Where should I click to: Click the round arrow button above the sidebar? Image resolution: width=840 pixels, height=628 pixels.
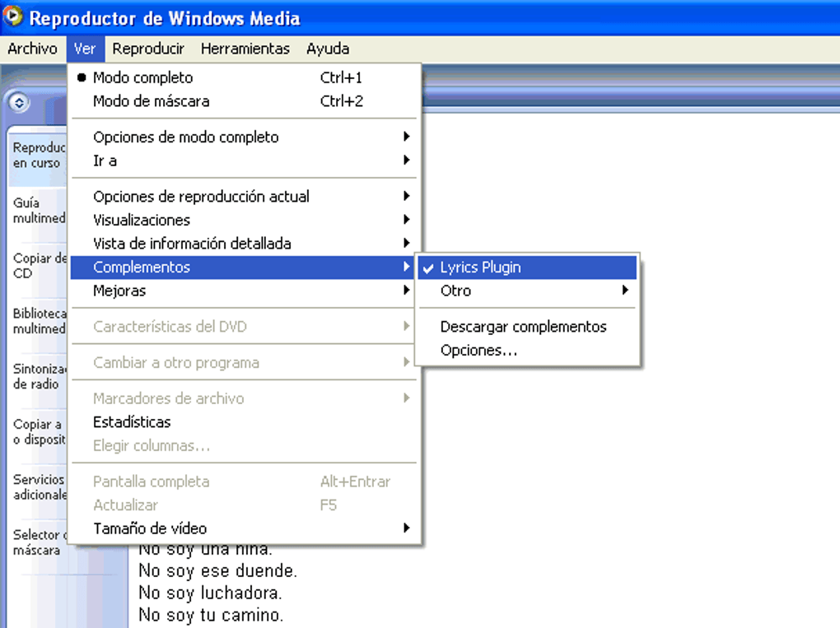[19, 102]
